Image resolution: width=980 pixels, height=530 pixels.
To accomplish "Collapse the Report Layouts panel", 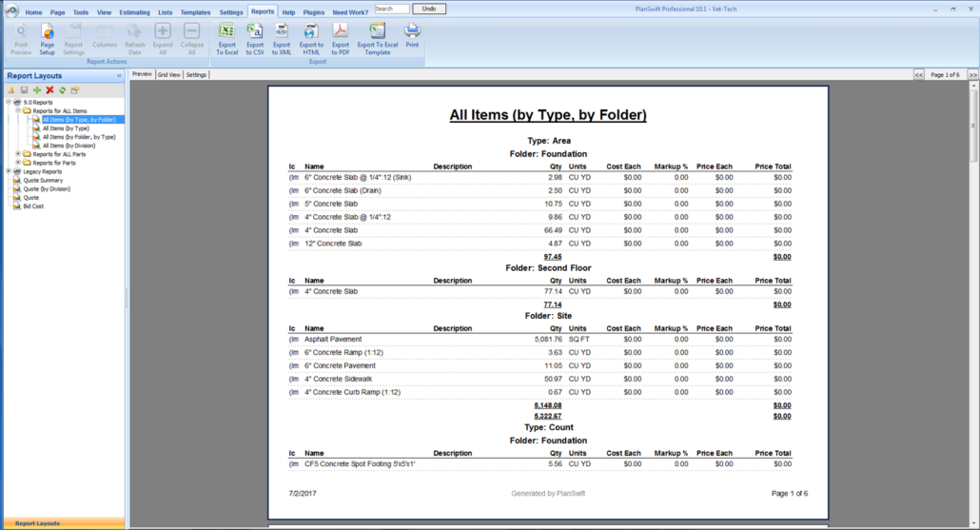I will (119, 75).
